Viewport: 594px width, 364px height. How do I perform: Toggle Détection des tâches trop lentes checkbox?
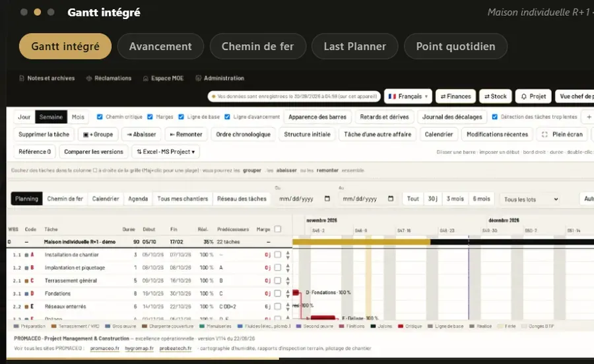[x=495, y=117]
